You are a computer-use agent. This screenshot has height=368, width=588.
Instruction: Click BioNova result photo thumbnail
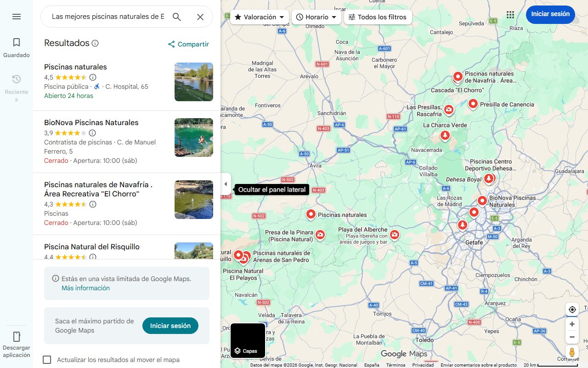(194, 138)
